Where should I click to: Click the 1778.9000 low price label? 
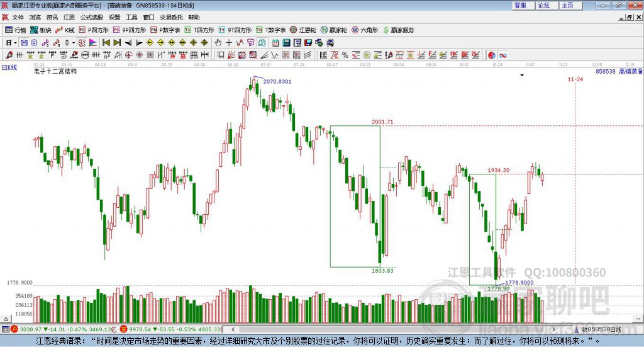tap(519, 283)
